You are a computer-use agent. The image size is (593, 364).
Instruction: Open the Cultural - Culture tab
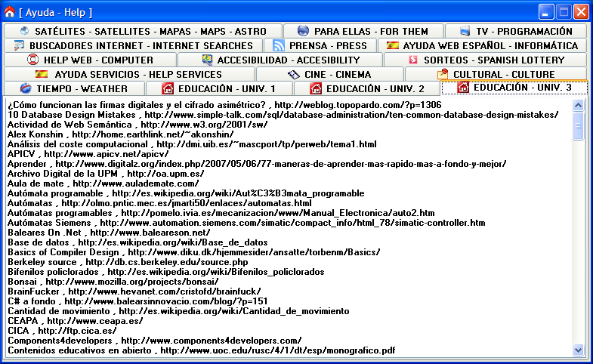pos(496,74)
